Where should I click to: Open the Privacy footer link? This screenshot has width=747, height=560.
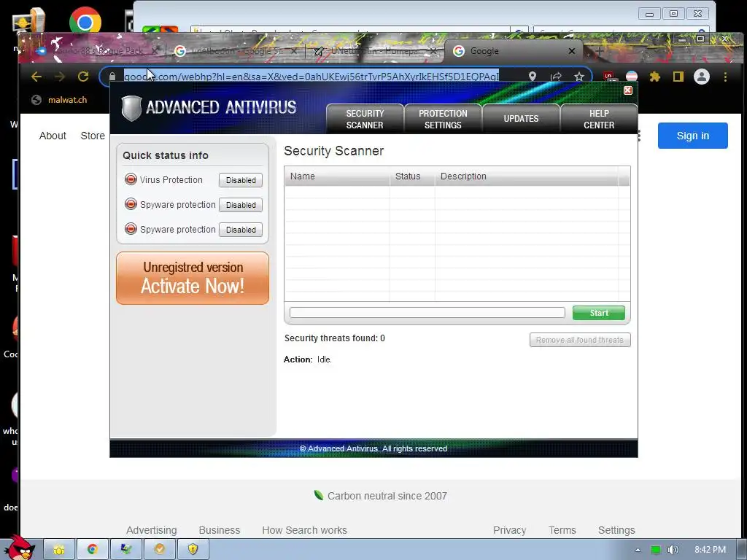pyautogui.click(x=509, y=530)
